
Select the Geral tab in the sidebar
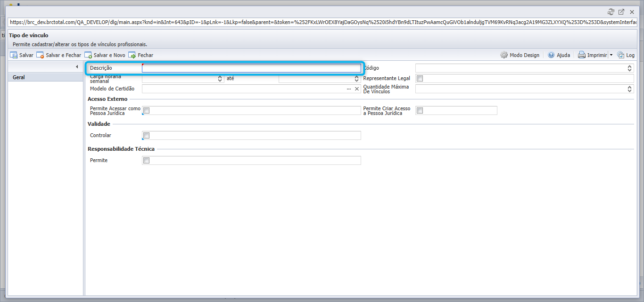[46, 77]
